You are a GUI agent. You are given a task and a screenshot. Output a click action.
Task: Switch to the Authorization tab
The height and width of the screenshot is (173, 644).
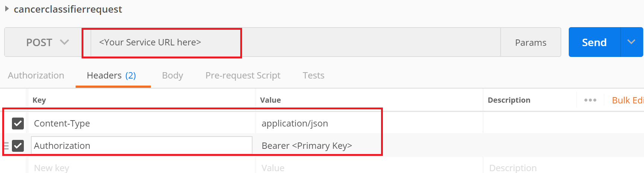pyautogui.click(x=36, y=76)
